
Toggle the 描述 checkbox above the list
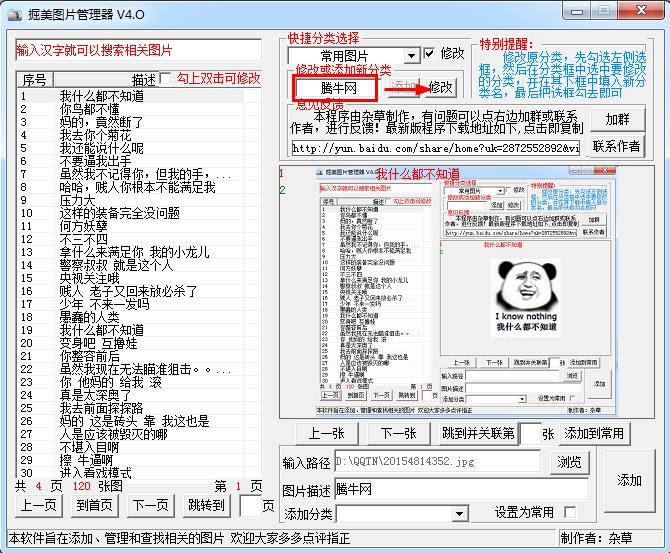(165, 79)
